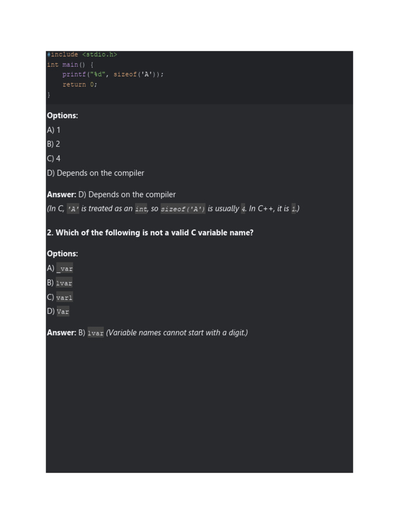Select option "A) _var"
The width and height of the screenshot is (399, 532).
tap(60, 269)
